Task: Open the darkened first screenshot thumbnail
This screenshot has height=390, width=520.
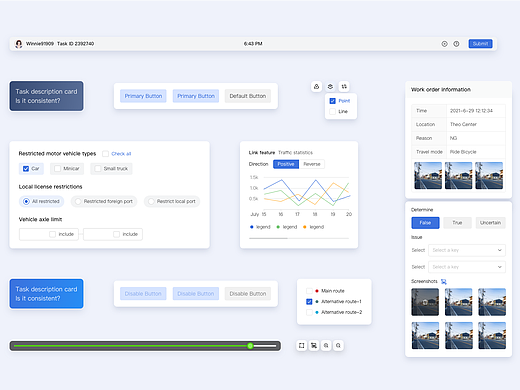Action: 425,302
